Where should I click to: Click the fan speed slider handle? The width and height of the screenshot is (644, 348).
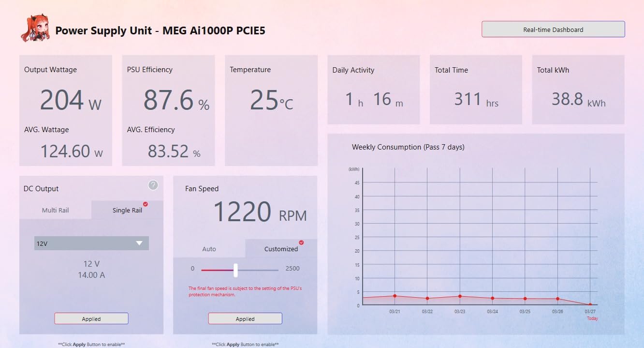click(x=235, y=270)
